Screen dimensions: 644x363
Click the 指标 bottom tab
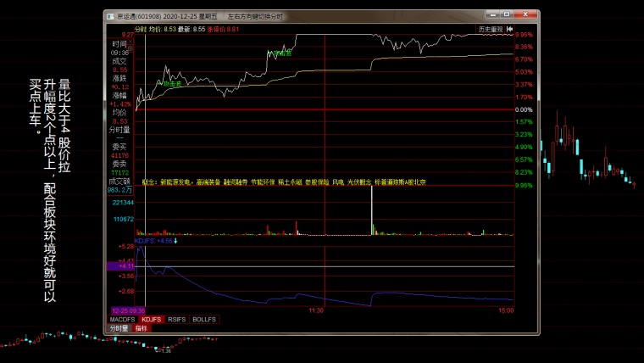[x=141, y=328]
